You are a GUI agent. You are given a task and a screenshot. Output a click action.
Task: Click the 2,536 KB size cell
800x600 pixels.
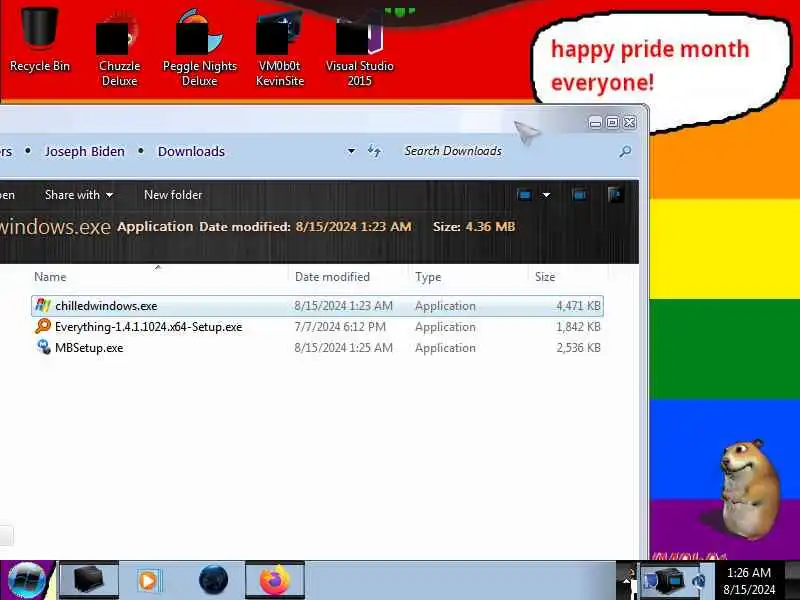[x=578, y=347]
